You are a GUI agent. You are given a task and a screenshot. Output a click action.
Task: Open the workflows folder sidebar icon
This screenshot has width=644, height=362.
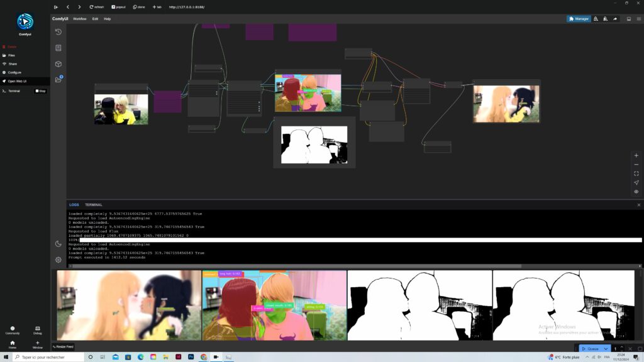[x=58, y=80]
